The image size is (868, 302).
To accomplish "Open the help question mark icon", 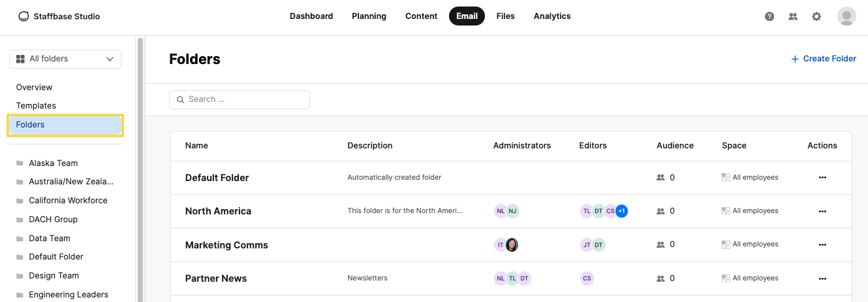I will [769, 16].
